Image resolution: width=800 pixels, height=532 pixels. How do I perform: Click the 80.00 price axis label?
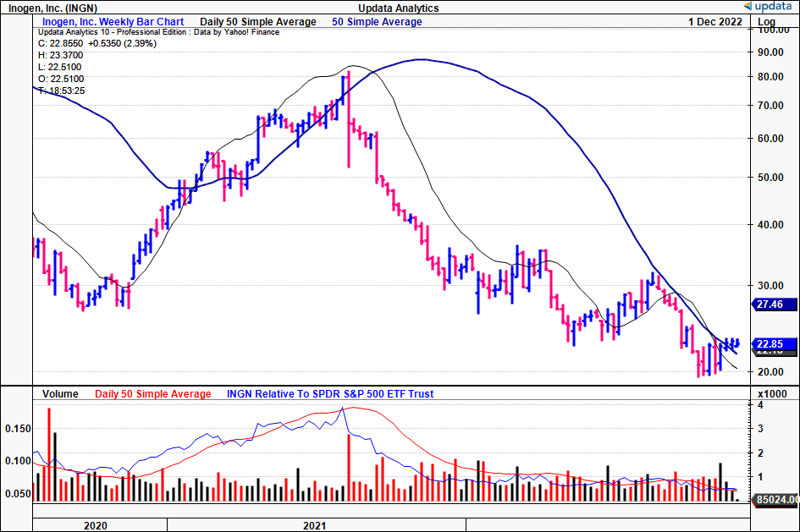tap(771, 76)
